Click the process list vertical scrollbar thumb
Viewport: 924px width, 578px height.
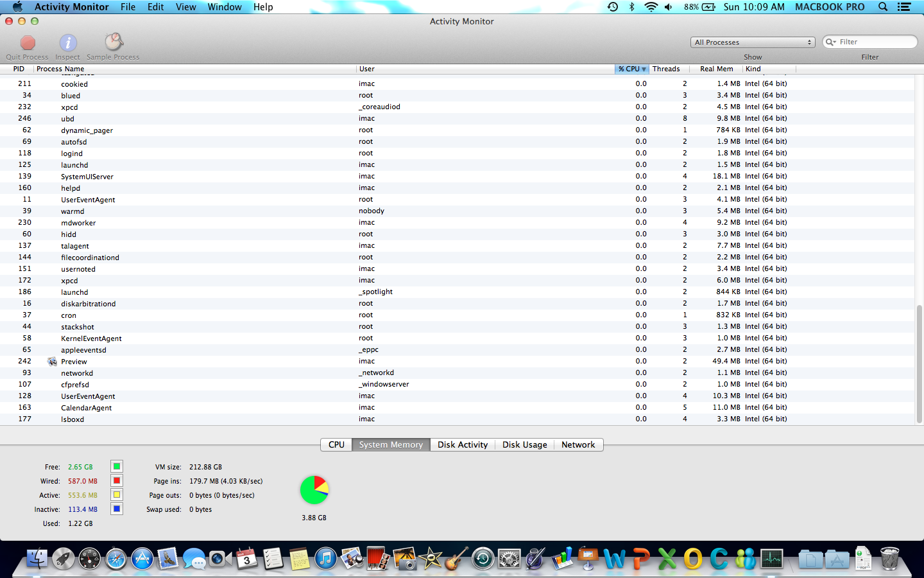[919, 363]
